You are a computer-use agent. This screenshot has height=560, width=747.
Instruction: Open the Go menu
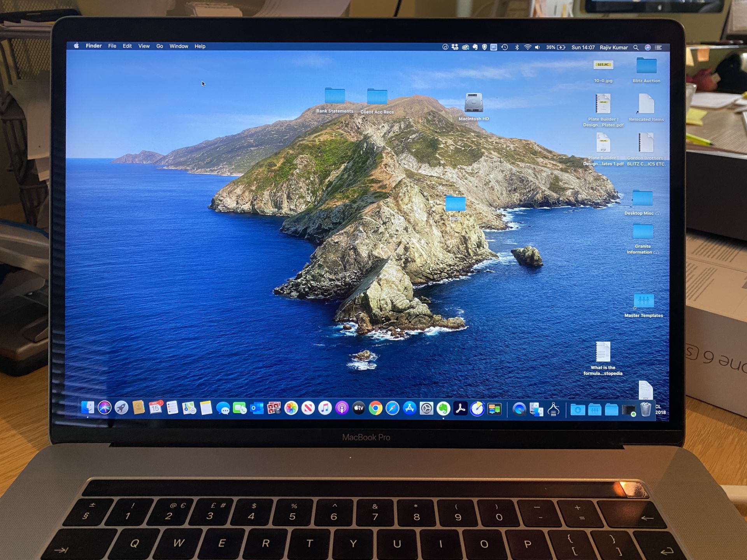click(160, 46)
